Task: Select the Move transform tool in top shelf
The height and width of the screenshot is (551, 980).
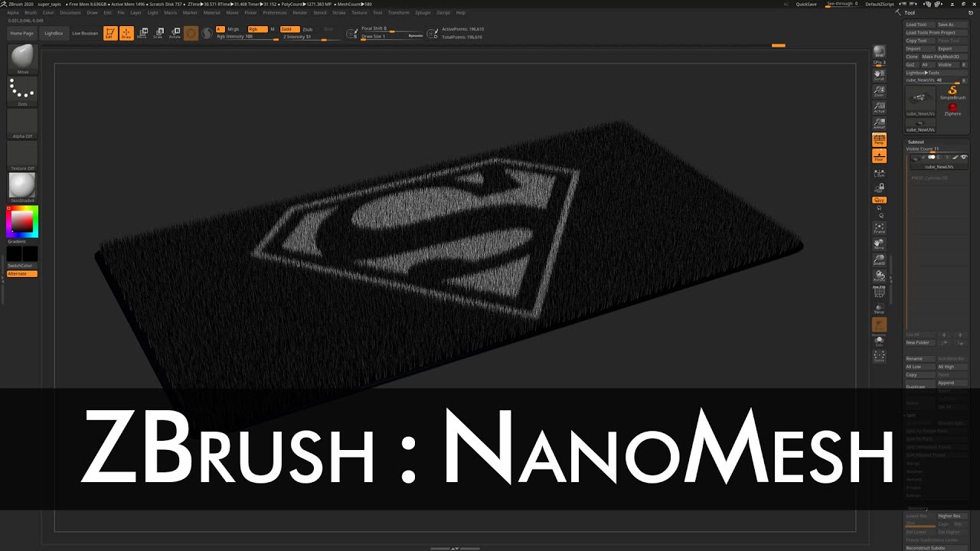Action: (x=142, y=33)
